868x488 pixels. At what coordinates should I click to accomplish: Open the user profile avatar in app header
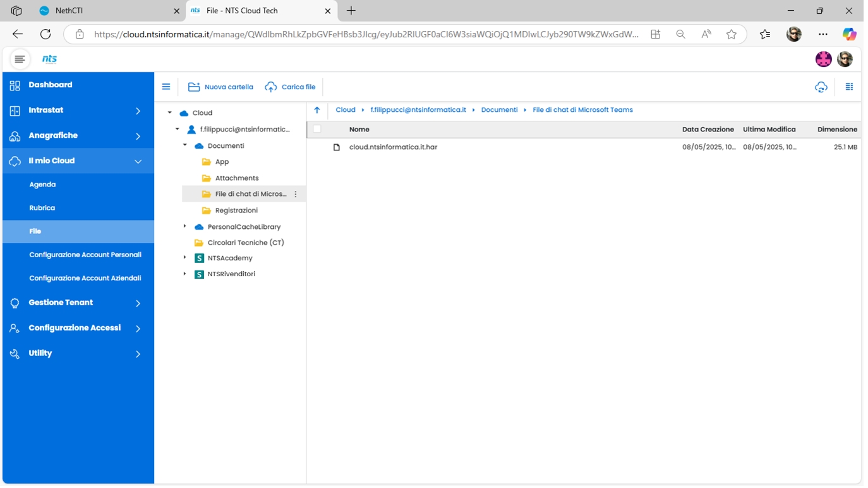tap(845, 59)
